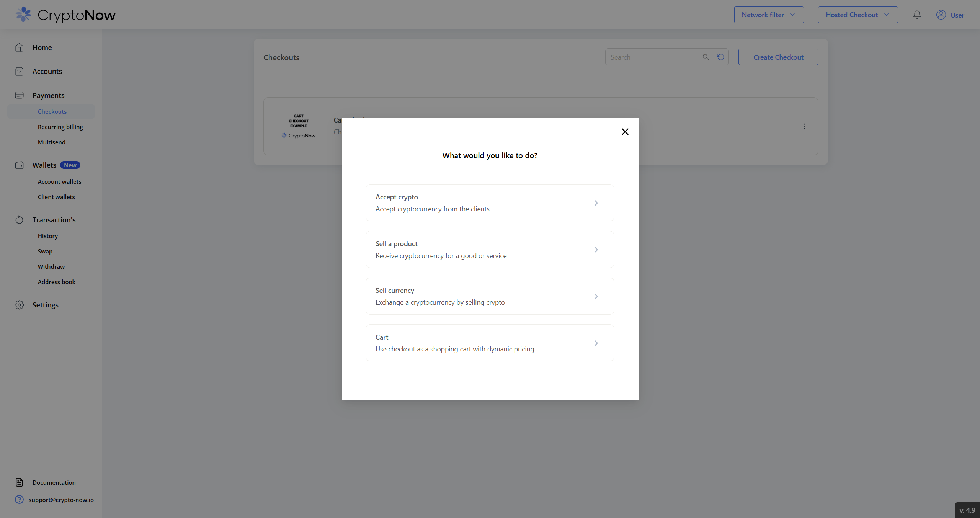Screen dimensions: 980x518
Task: Click the search magnifier icon
Action: pos(706,57)
